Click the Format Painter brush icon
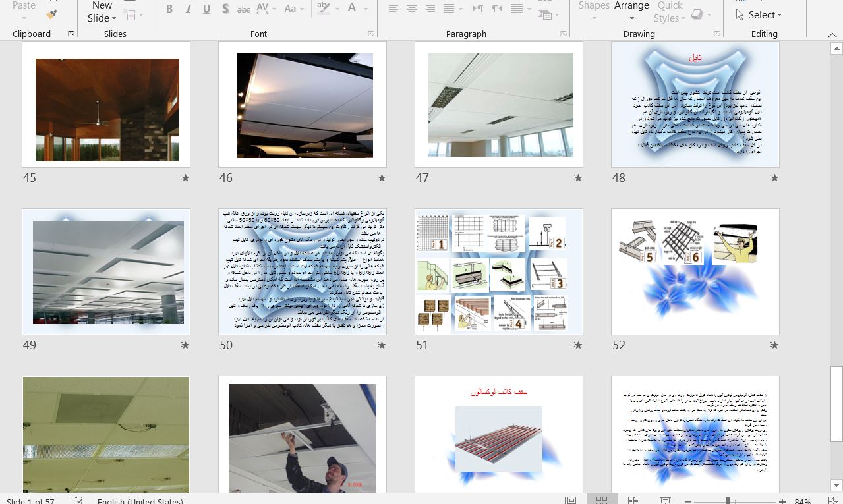The height and width of the screenshot is (504, 843). [x=52, y=13]
